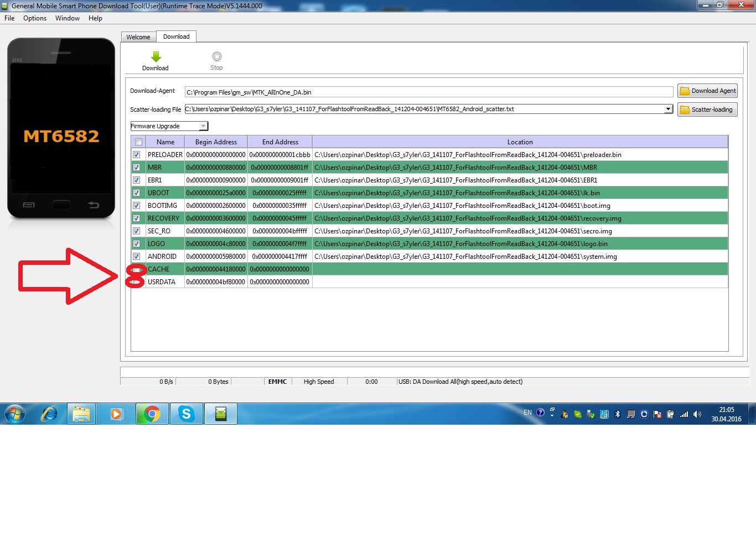Click the Name column header

[x=165, y=142]
